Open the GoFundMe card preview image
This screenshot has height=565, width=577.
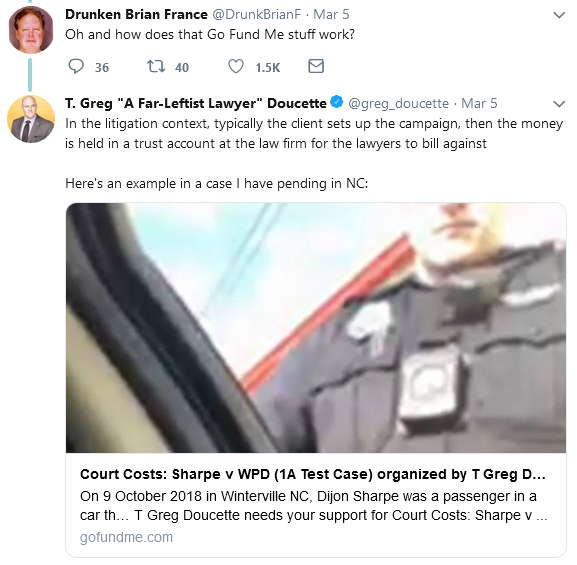316,328
